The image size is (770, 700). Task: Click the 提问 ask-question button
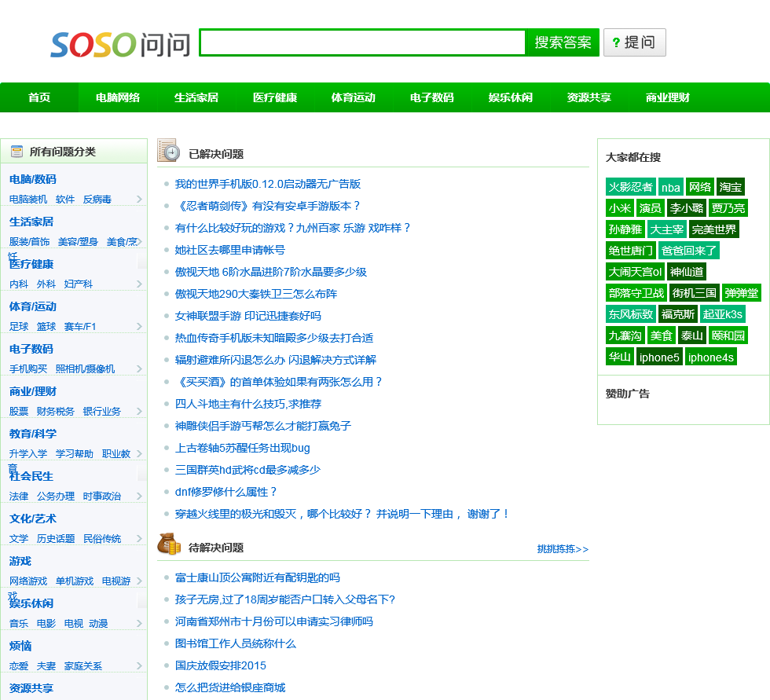635,42
